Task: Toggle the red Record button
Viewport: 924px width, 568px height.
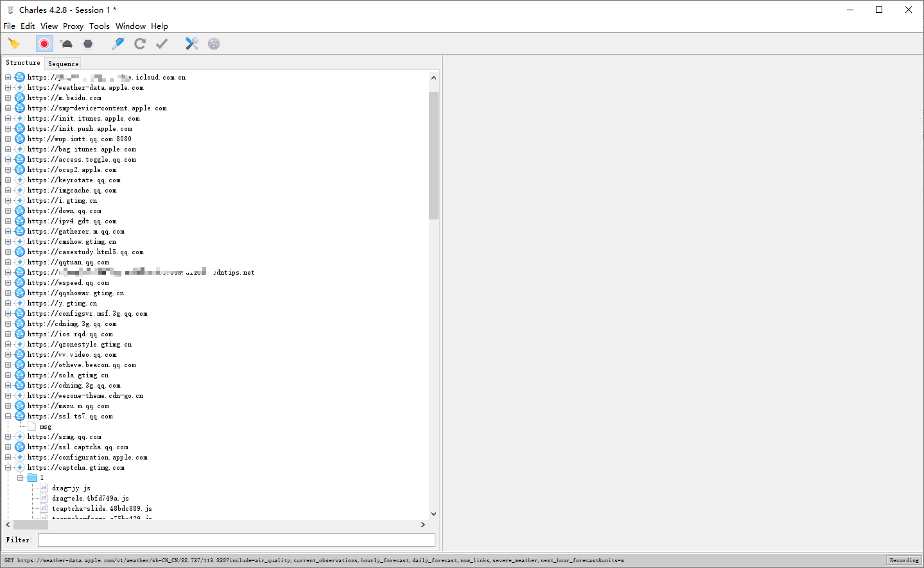Action: (44, 44)
